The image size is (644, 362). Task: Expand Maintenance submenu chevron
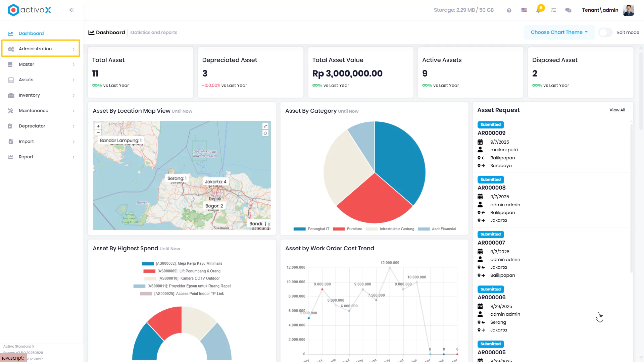point(73,111)
